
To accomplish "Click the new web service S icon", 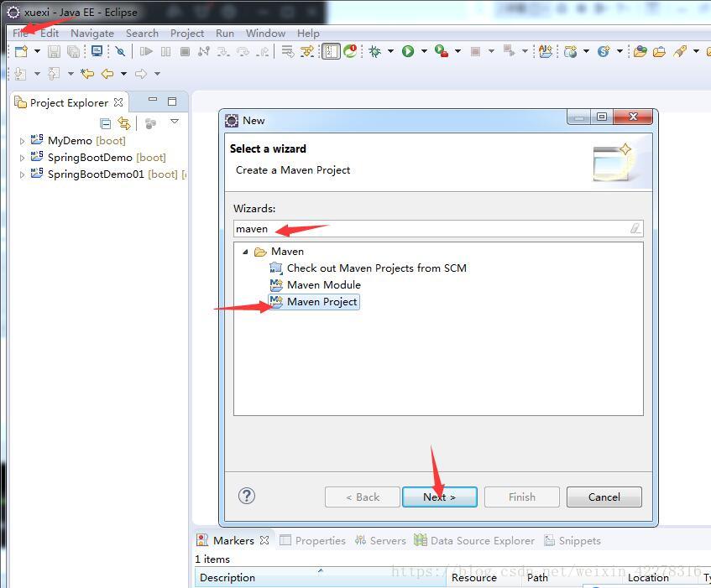I will tap(604, 51).
